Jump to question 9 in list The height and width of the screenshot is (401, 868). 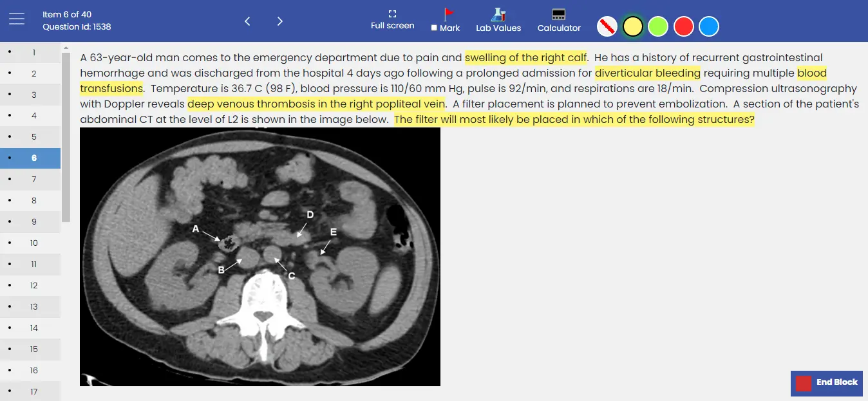[30, 222]
